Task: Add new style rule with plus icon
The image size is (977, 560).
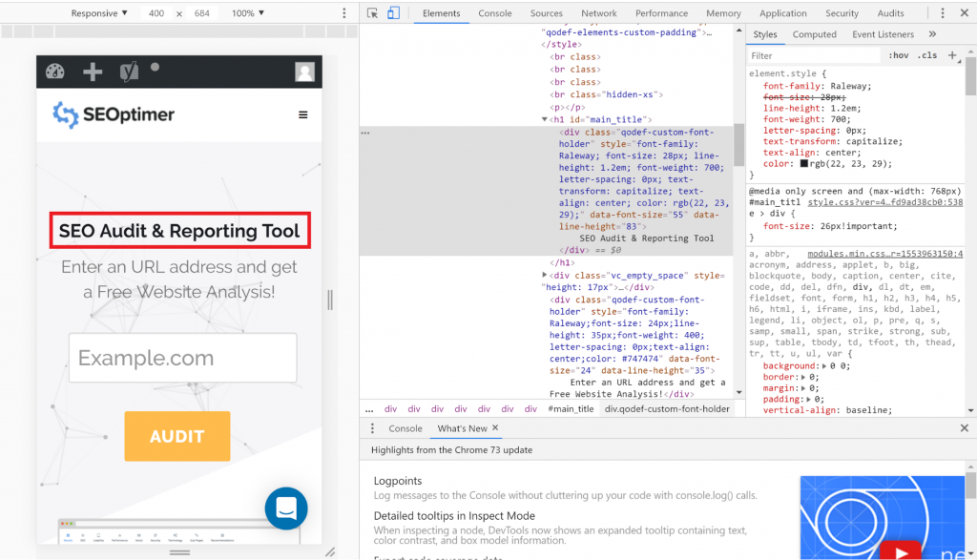Action: pyautogui.click(x=953, y=54)
